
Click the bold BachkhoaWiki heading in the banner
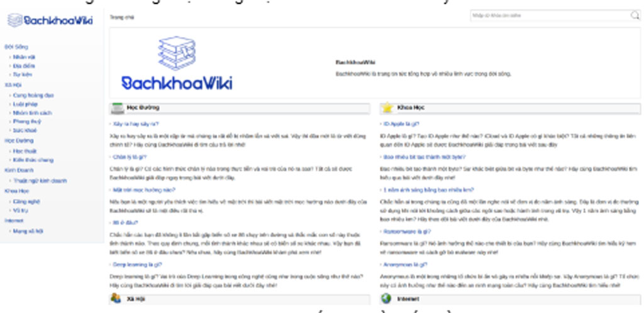pos(355,62)
